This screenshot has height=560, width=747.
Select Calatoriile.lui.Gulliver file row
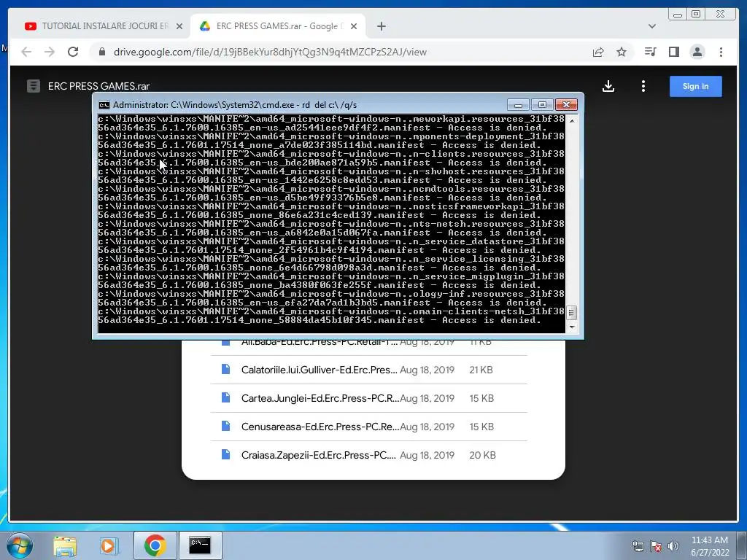(368, 370)
